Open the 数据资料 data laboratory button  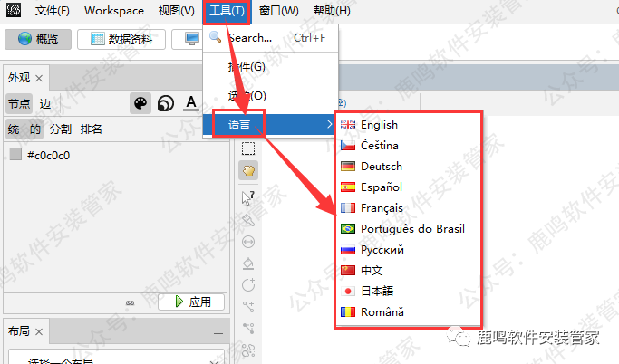121,39
